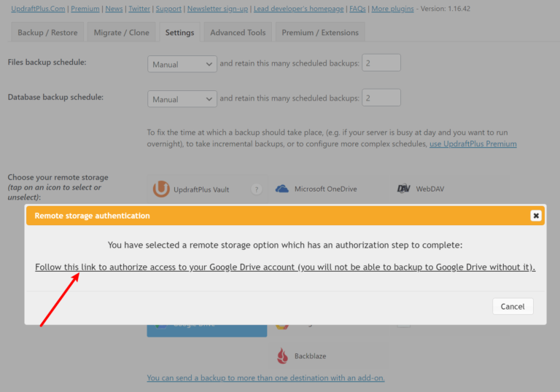Click the Remote storage authentication title
Image resolution: width=560 pixels, height=392 pixels.
92,216
